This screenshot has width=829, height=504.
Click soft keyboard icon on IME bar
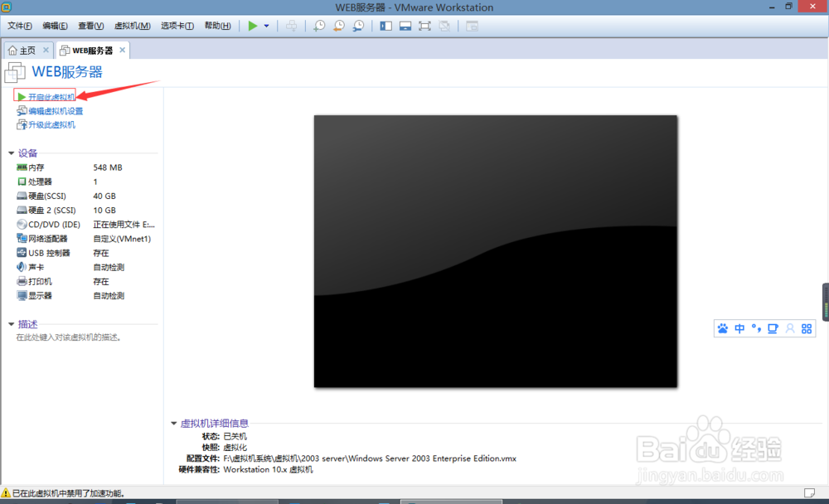(x=773, y=329)
